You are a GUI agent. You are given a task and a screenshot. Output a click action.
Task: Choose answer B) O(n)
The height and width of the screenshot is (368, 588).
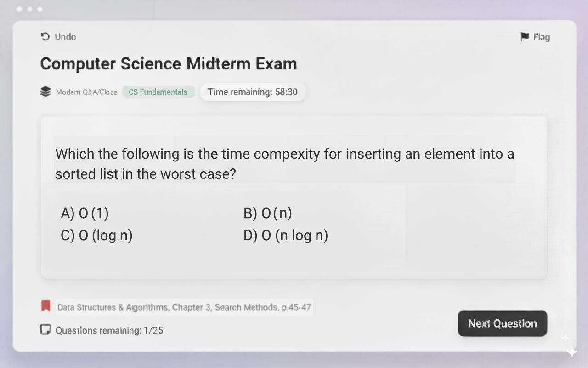(x=268, y=213)
